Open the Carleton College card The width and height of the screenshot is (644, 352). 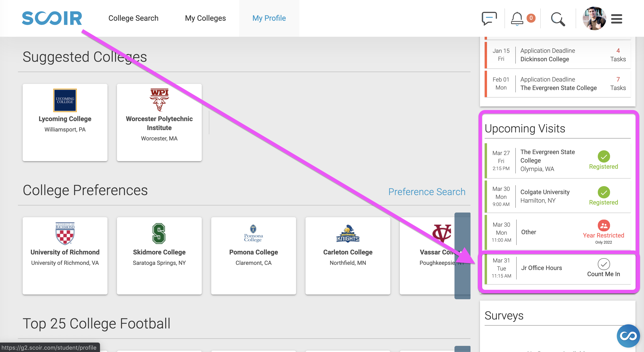point(348,256)
